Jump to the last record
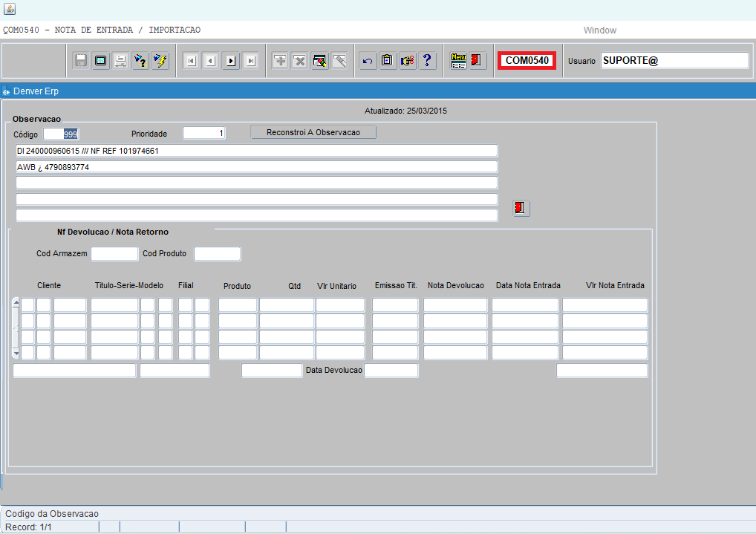This screenshot has height=534, width=756. (251, 61)
